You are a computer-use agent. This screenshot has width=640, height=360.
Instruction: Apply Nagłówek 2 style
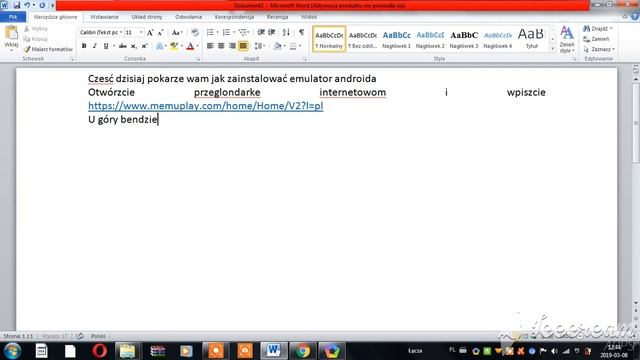point(430,39)
